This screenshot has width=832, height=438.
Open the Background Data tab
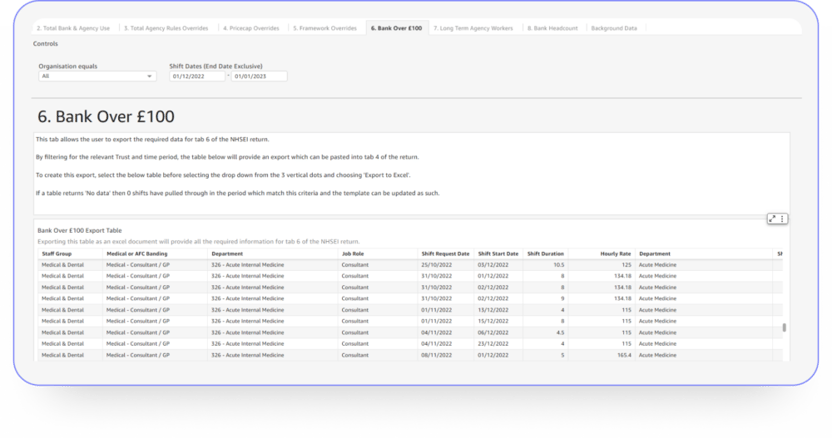click(x=614, y=29)
